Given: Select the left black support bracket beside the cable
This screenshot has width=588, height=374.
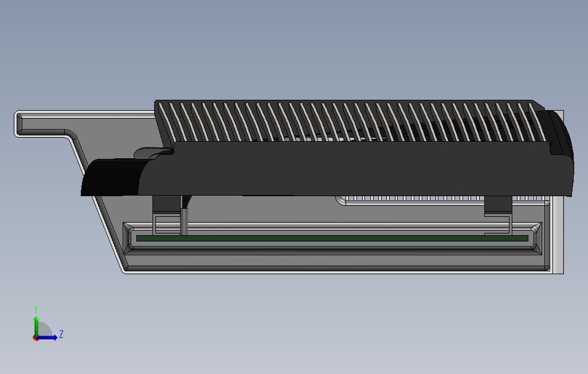Looking at the screenshot, I should tap(167, 205).
